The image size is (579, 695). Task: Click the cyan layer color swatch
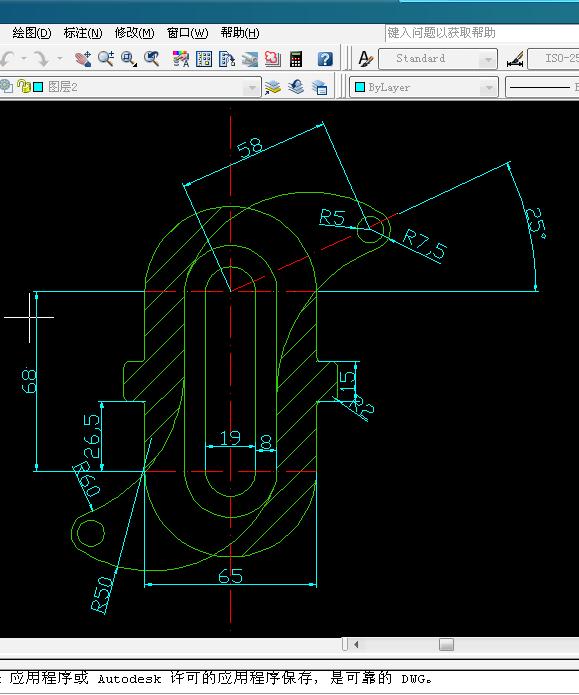38,87
